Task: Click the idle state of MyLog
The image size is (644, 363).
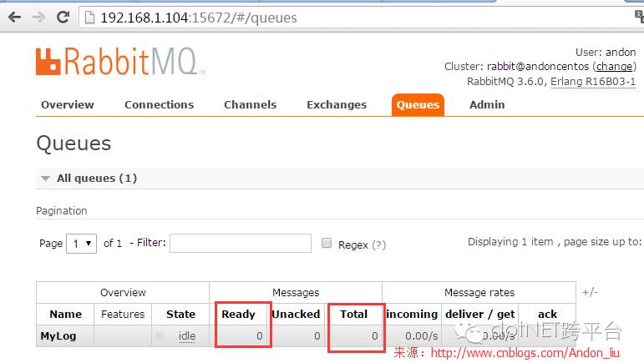Action: click(x=187, y=336)
